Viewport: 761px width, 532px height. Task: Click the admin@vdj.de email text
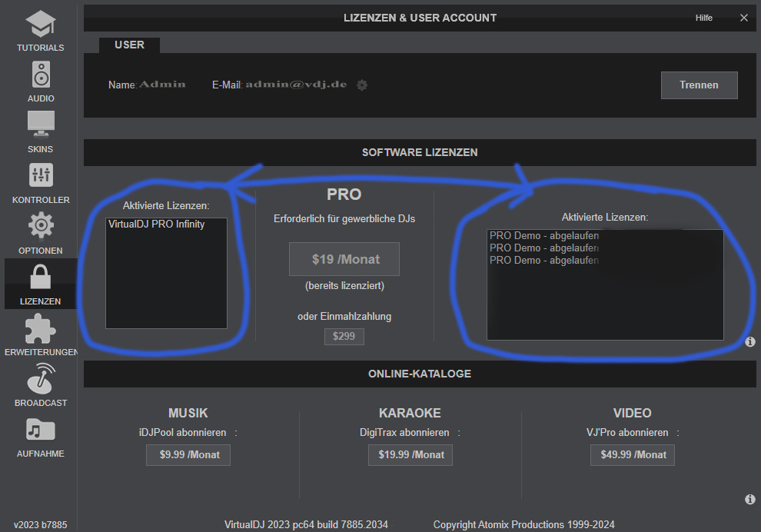click(296, 85)
